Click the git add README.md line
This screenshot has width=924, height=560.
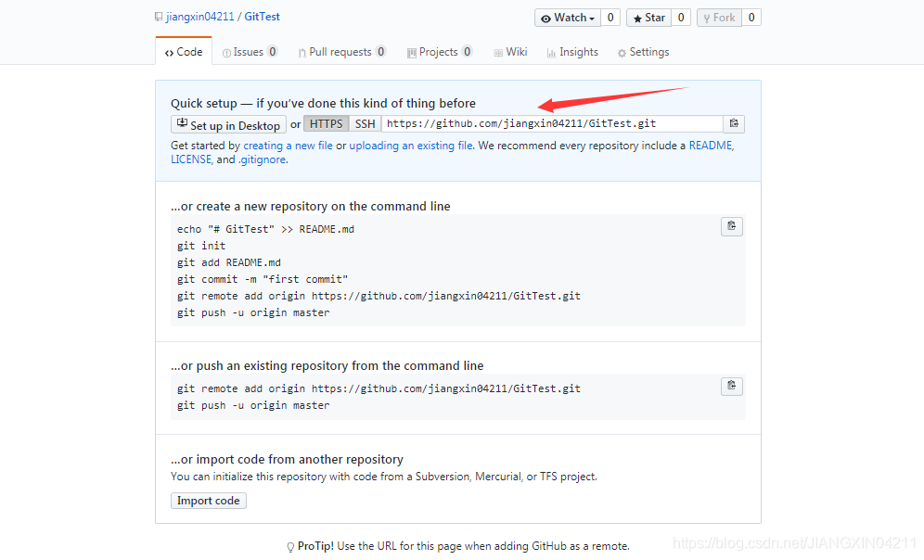click(x=229, y=262)
